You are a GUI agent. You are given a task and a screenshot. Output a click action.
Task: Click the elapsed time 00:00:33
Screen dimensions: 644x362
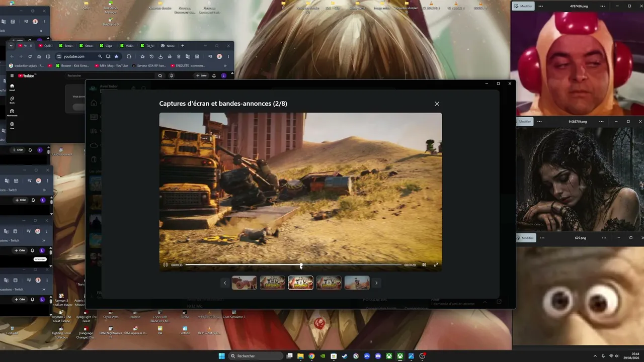point(177,265)
